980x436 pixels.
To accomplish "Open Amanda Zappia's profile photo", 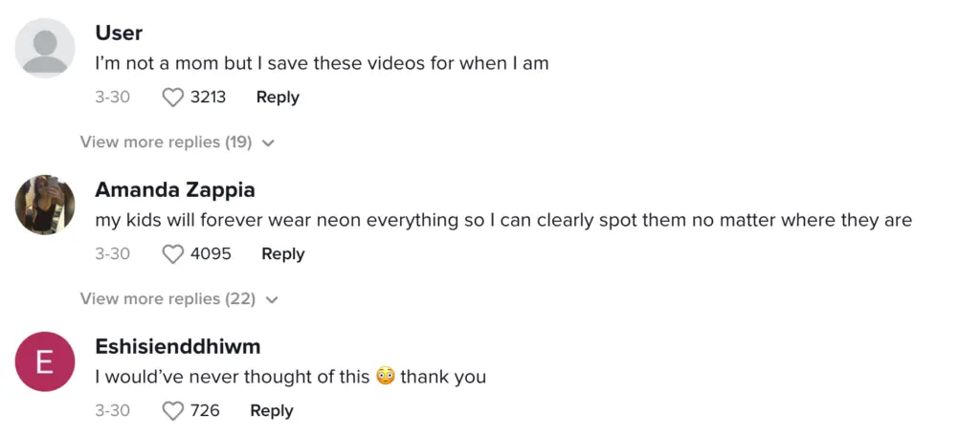I will click(45, 205).
